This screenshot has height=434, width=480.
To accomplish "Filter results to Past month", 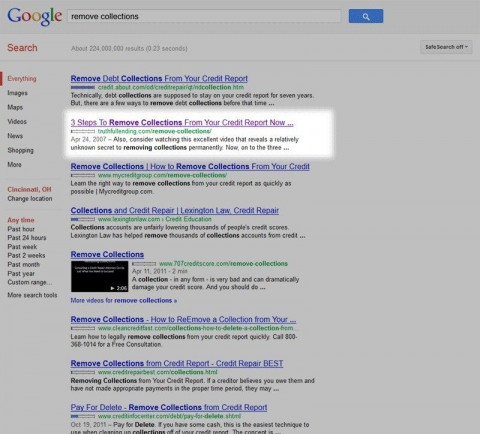I will (x=23, y=264).
